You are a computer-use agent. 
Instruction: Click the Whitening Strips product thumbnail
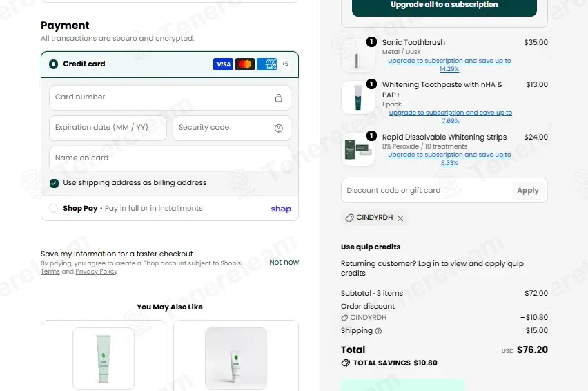pos(357,149)
